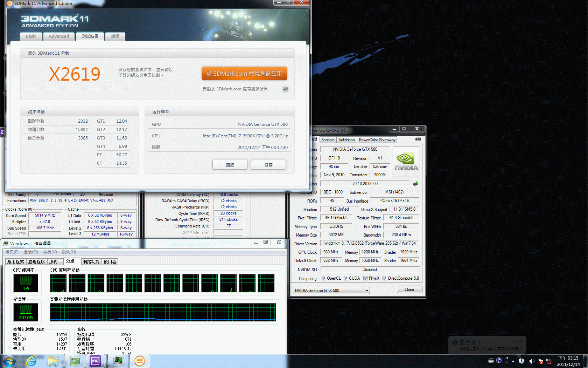Open PowerColor Giveaway tab in GPU-Z

coord(377,140)
